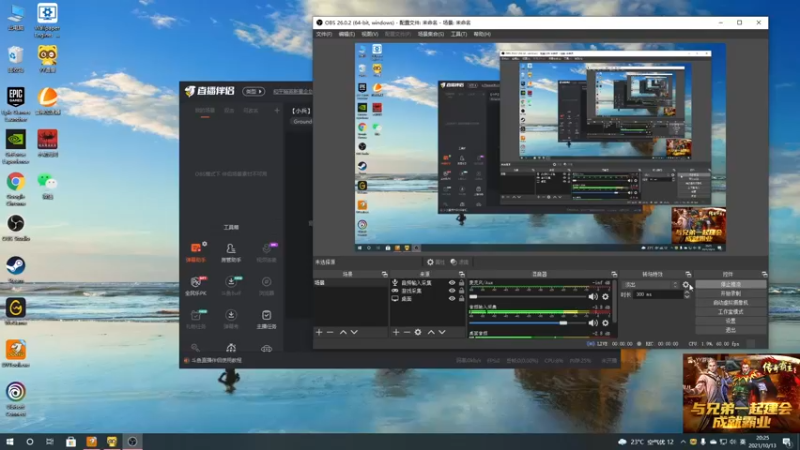Click the 退出 button in OBS Controls
Screen dimensions: 800x450
coord(731,330)
